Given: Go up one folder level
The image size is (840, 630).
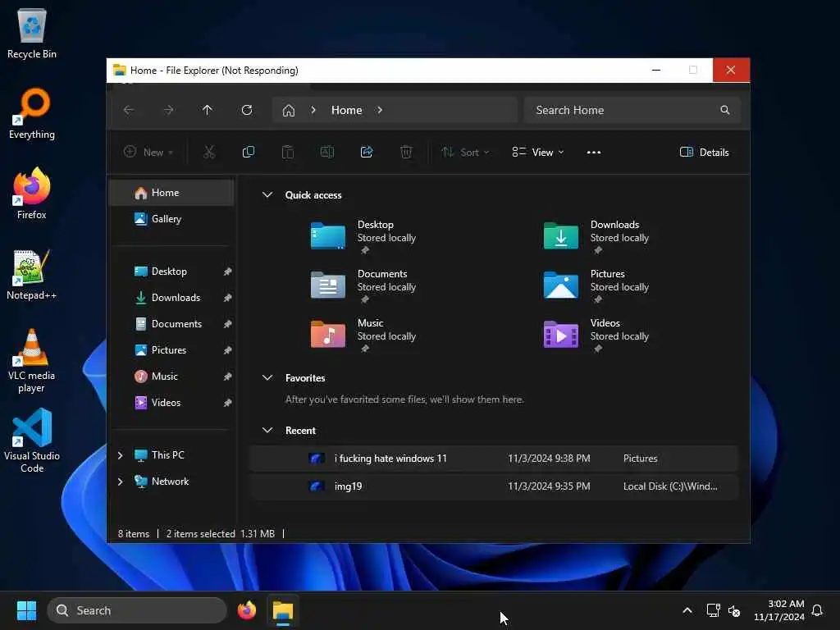Looking at the screenshot, I should click(x=208, y=110).
